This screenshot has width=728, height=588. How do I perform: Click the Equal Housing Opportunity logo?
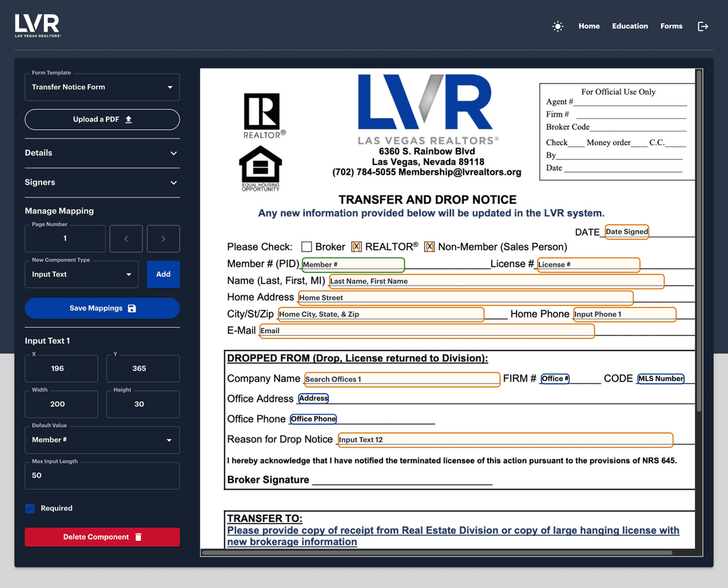(260, 169)
